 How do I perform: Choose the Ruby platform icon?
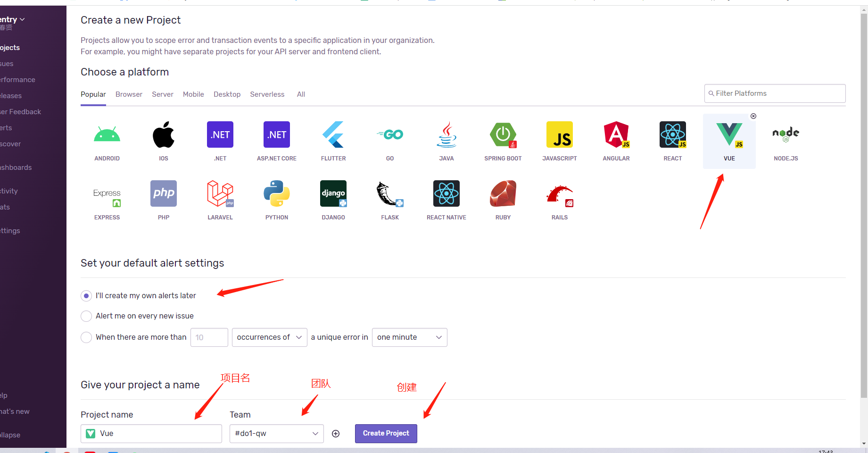503,193
